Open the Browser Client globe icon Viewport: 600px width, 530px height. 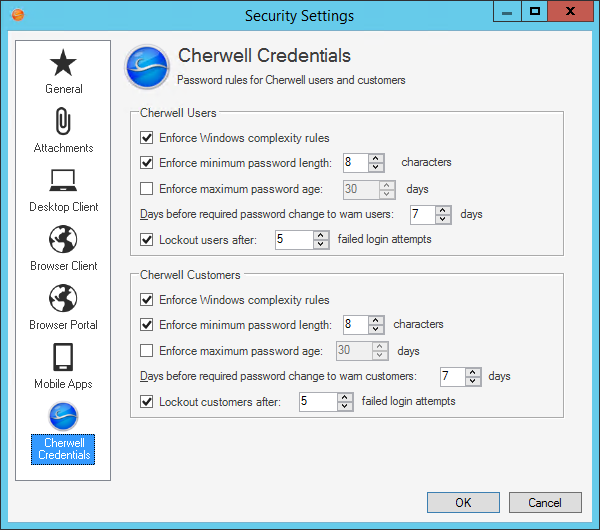63,240
